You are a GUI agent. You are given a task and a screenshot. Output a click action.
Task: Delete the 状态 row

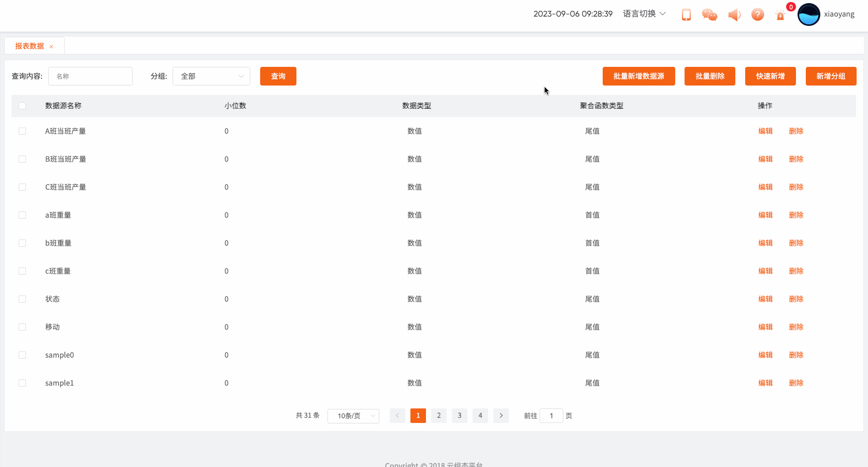796,299
